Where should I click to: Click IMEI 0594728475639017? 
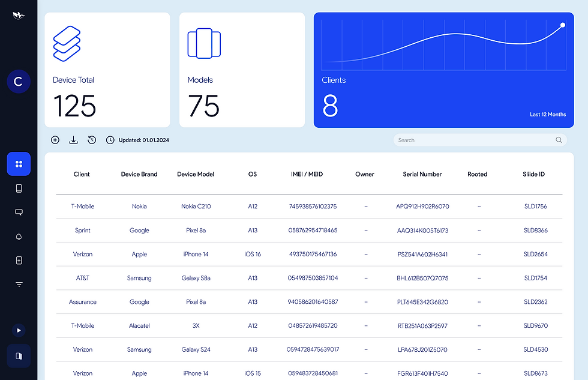pos(313,349)
